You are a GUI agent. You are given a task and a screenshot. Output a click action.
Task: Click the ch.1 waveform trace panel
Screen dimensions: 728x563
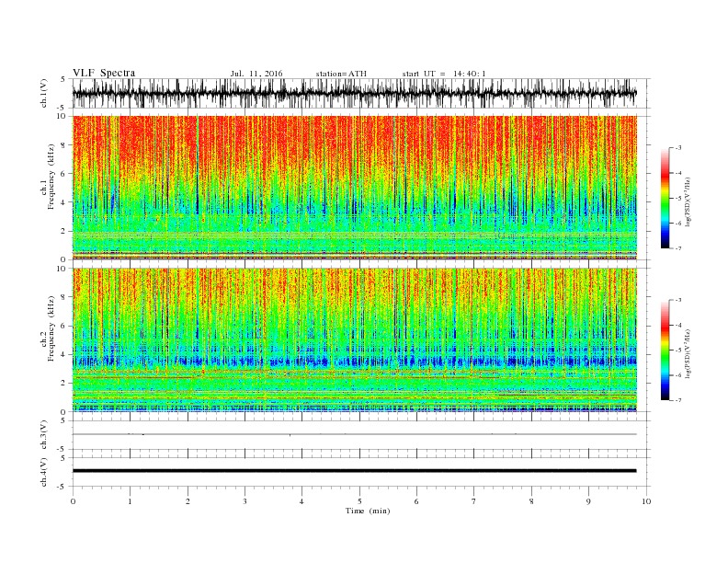[x=361, y=93]
